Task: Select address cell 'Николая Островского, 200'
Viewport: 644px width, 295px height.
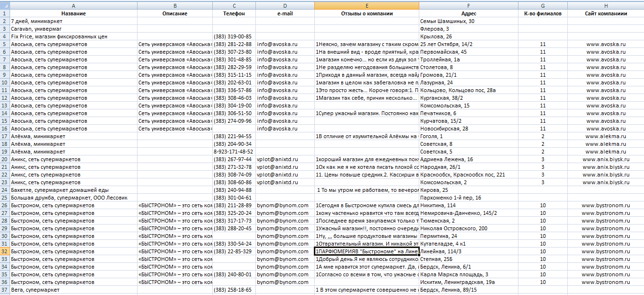Action: (x=468, y=228)
